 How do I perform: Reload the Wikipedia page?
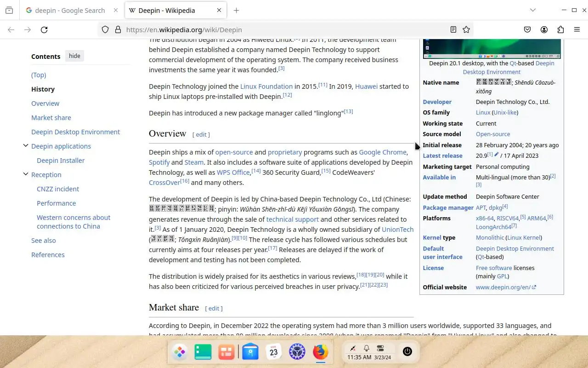tap(44, 29)
